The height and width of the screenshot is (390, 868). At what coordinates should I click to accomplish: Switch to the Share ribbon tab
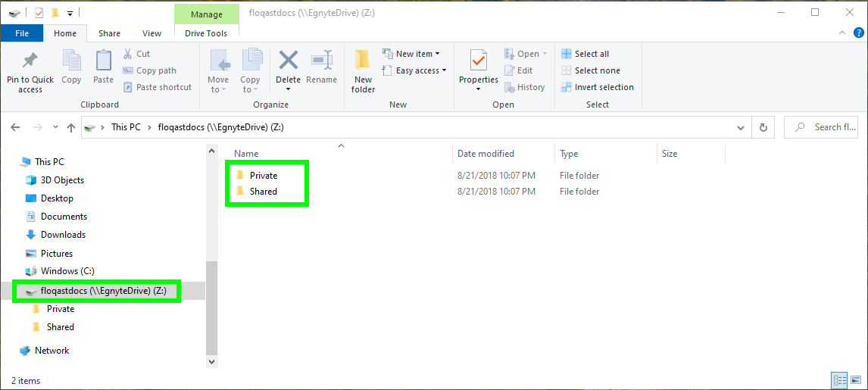[109, 33]
